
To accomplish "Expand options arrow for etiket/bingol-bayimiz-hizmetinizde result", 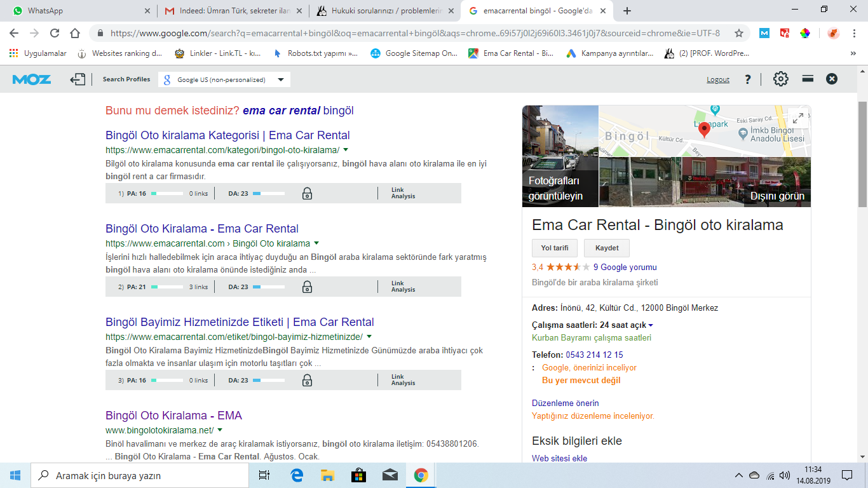I will pos(369,337).
